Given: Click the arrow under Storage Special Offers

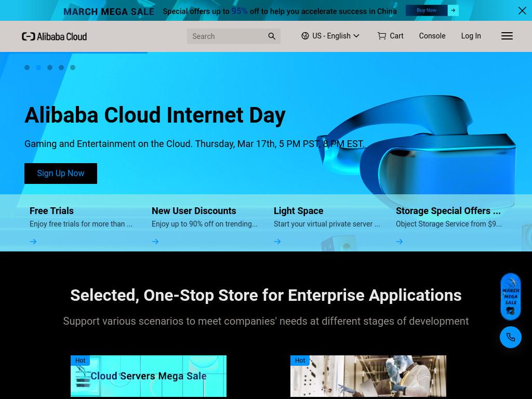Looking at the screenshot, I should [x=400, y=242].
